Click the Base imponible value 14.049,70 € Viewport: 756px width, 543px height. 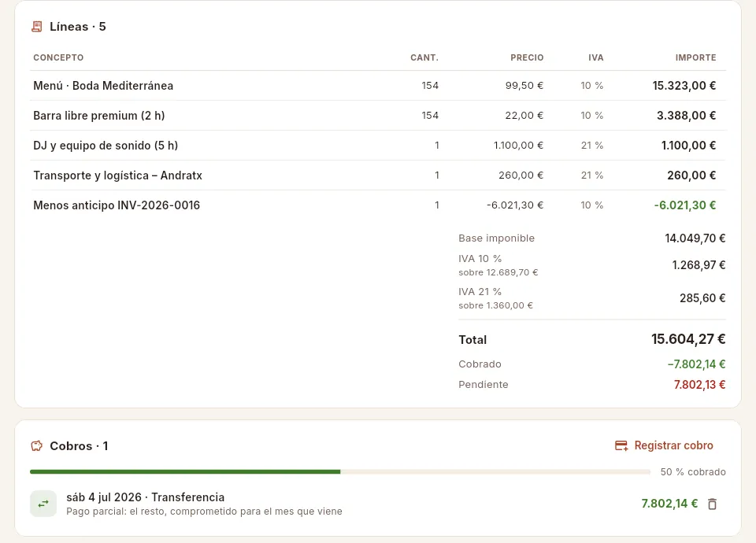(695, 238)
